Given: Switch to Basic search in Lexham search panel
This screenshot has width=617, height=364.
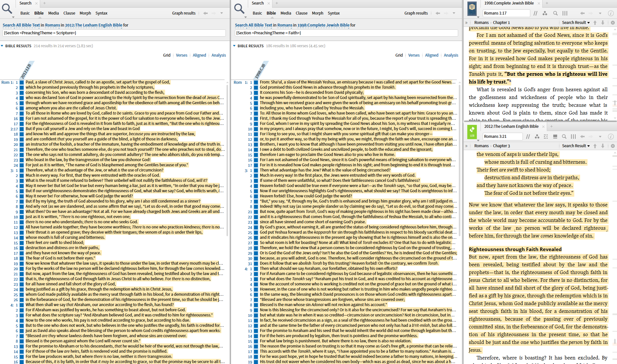Looking at the screenshot, I should pos(25,13).
